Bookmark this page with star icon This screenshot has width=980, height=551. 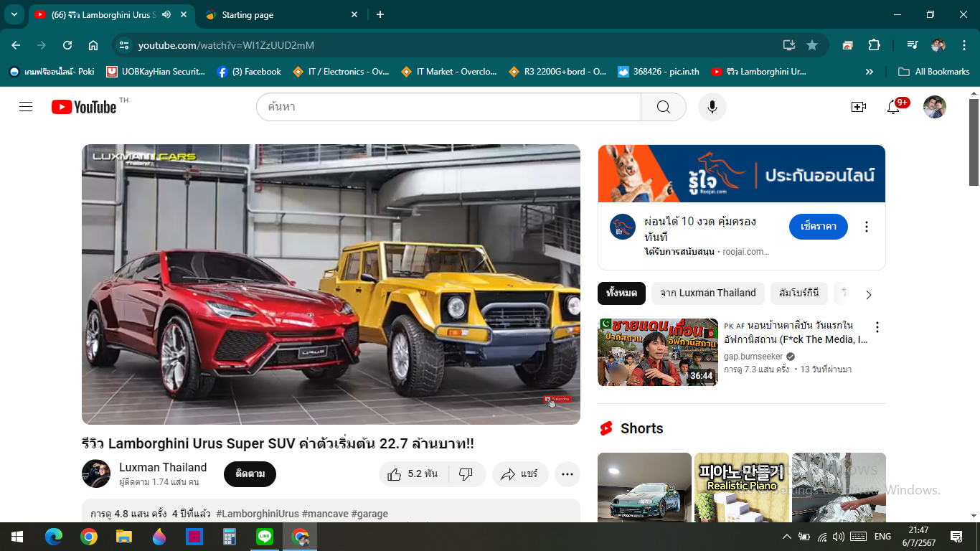point(812,45)
